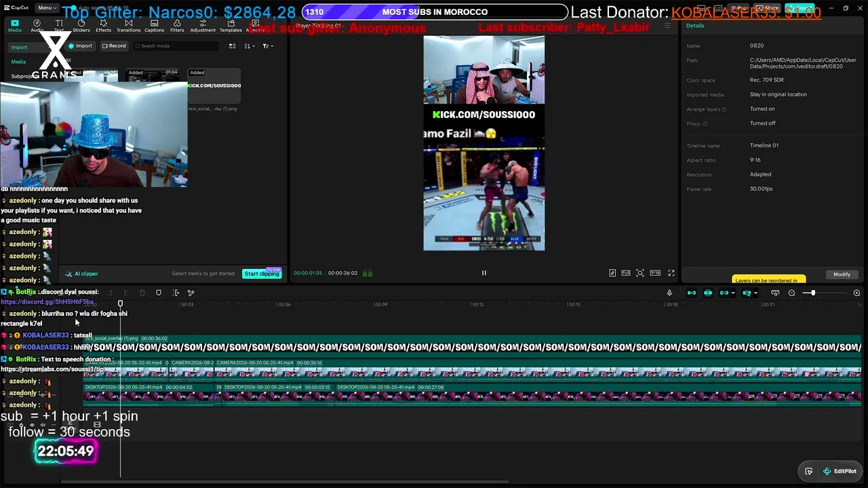Screen dimensions: 868x488
Task: Open linkage options dropdown arrow
Action: [733, 293]
